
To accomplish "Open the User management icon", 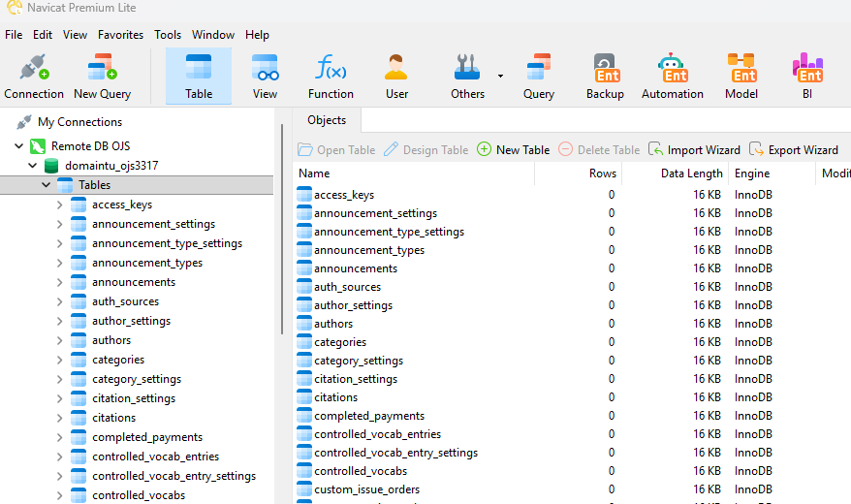I will pos(396,77).
